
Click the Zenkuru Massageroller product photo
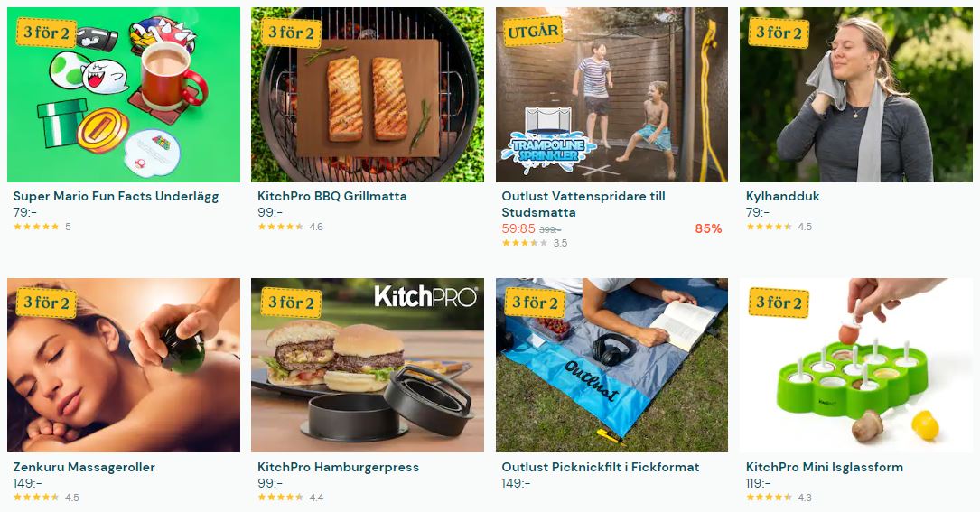[x=124, y=365]
